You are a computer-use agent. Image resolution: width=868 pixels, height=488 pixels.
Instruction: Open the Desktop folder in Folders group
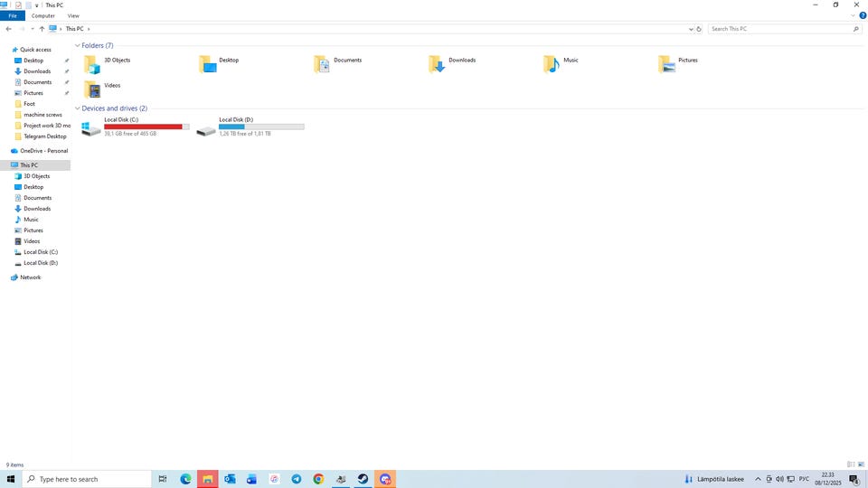click(219, 64)
